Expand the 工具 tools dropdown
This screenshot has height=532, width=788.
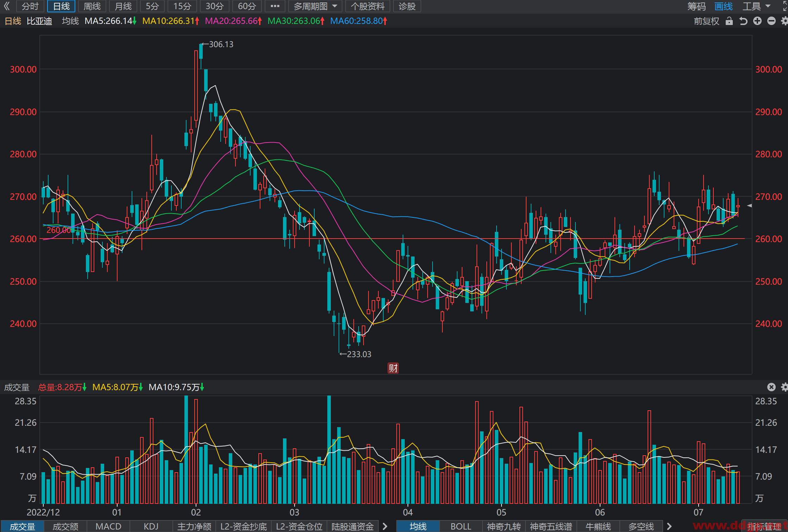(757, 6)
